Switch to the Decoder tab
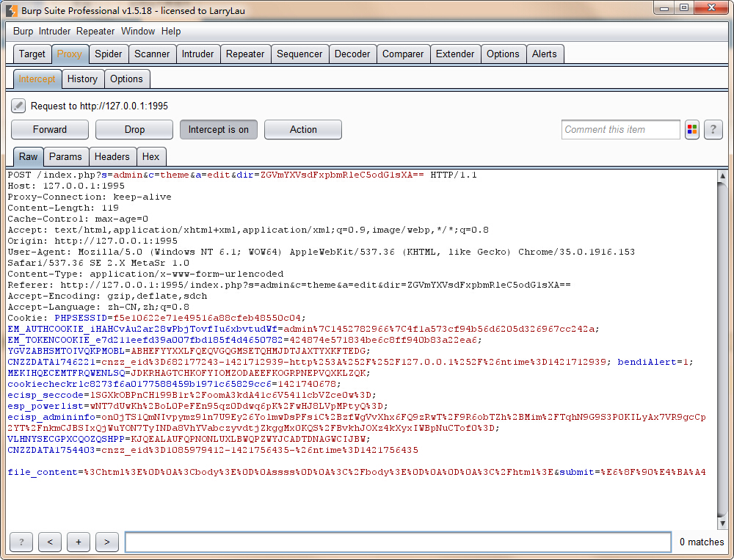The image size is (734, 560). (352, 54)
